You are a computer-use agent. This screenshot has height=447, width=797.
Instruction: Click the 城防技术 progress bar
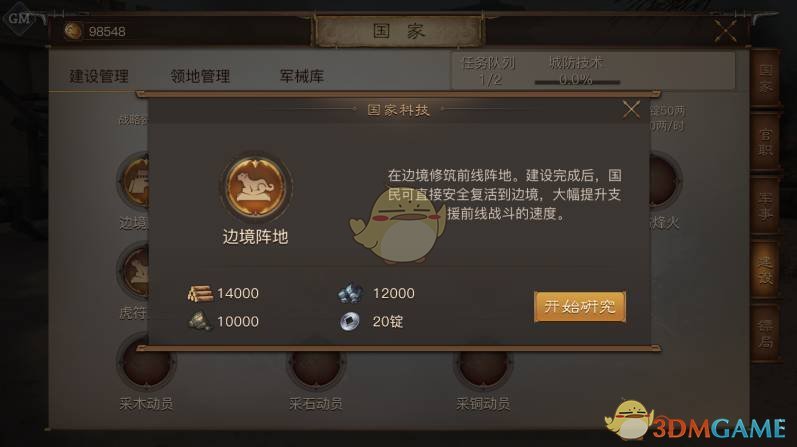[577, 82]
